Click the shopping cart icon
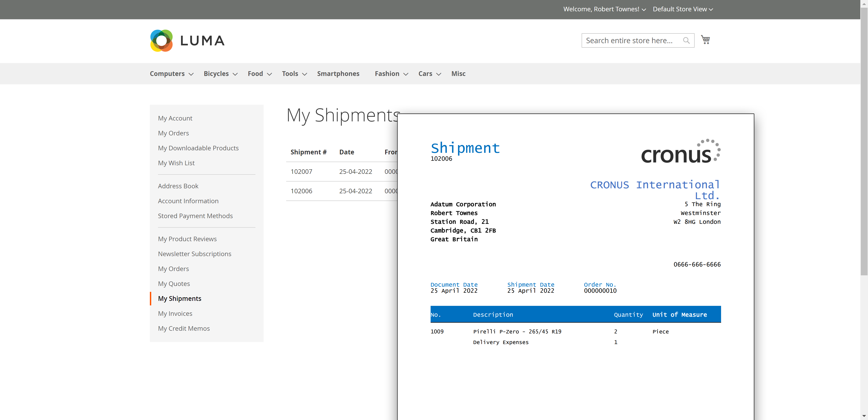Image resolution: width=868 pixels, height=420 pixels. (x=705, y=40)
